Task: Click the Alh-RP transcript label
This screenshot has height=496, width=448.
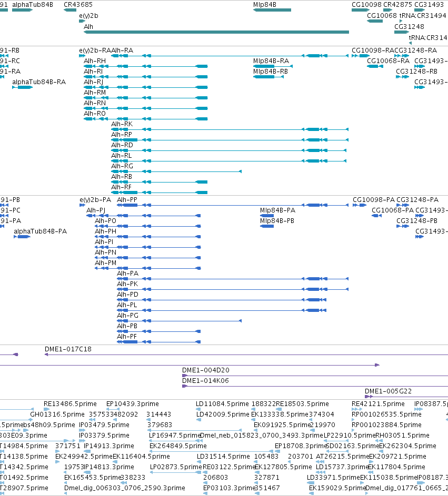Action: pyautogui.click(x=122, y=135)
